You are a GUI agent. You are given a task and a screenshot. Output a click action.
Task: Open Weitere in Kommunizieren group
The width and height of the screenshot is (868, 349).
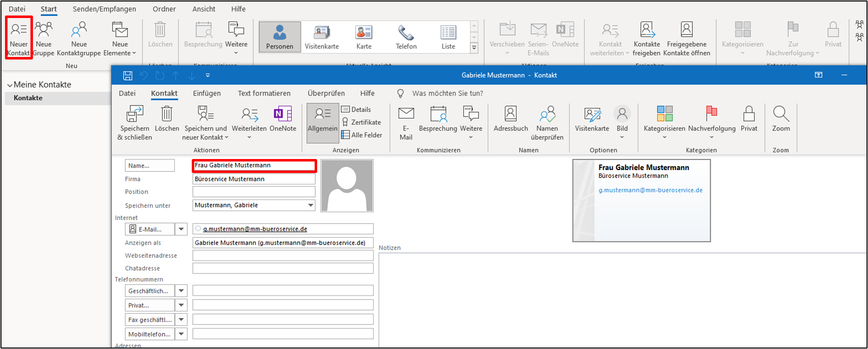pos(471,123)
